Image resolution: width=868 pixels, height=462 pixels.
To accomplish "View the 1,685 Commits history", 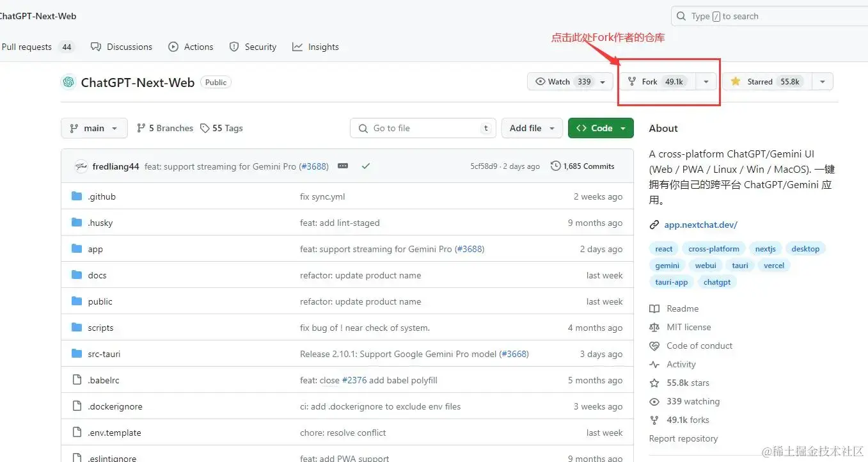I will point(583,166).
